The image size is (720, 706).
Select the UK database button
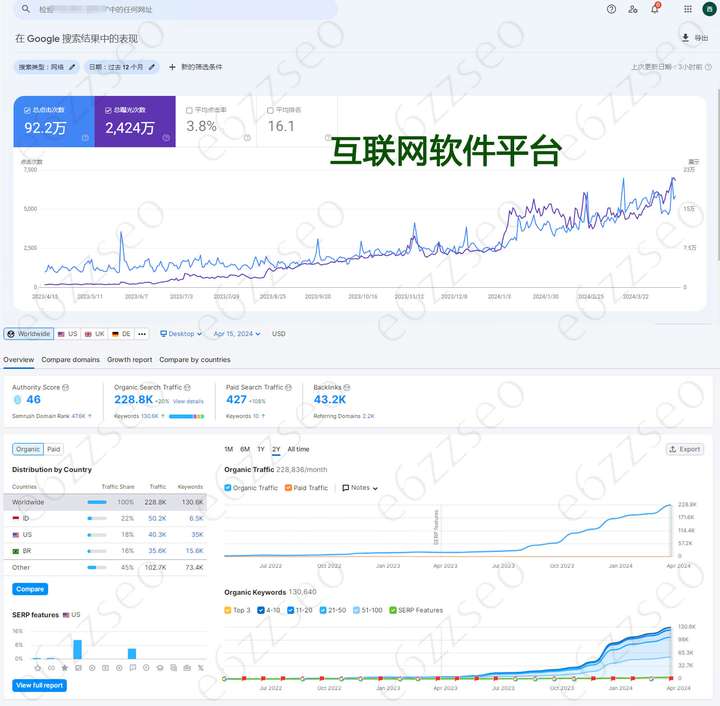[x=95, y=334]
